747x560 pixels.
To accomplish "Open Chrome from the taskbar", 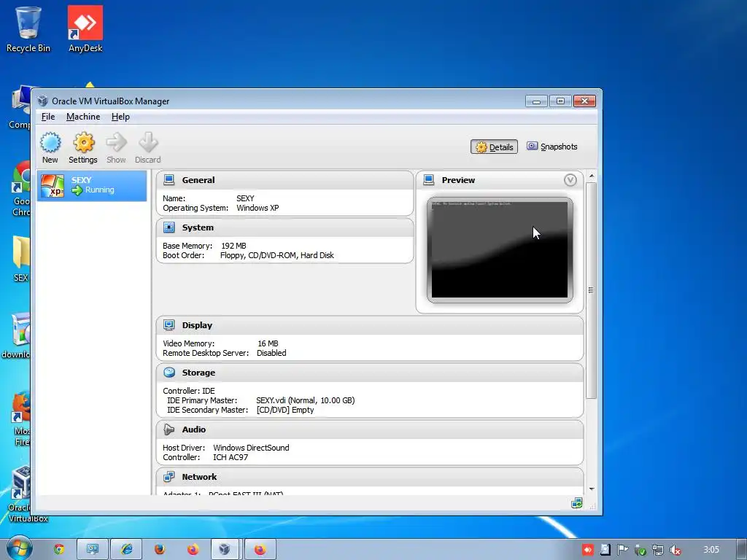I will pos(59,549).
